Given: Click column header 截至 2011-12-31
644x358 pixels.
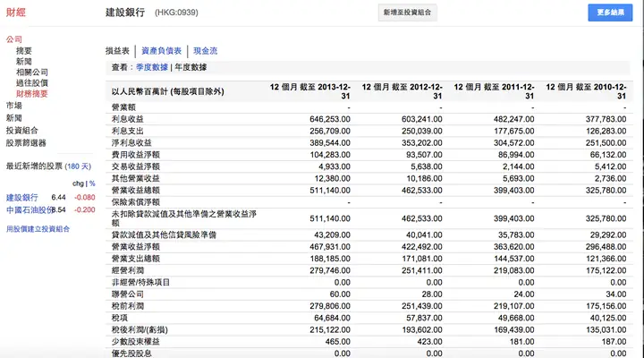Looking at the screenshot, I should pyautogui.click(x=494, y=91).
